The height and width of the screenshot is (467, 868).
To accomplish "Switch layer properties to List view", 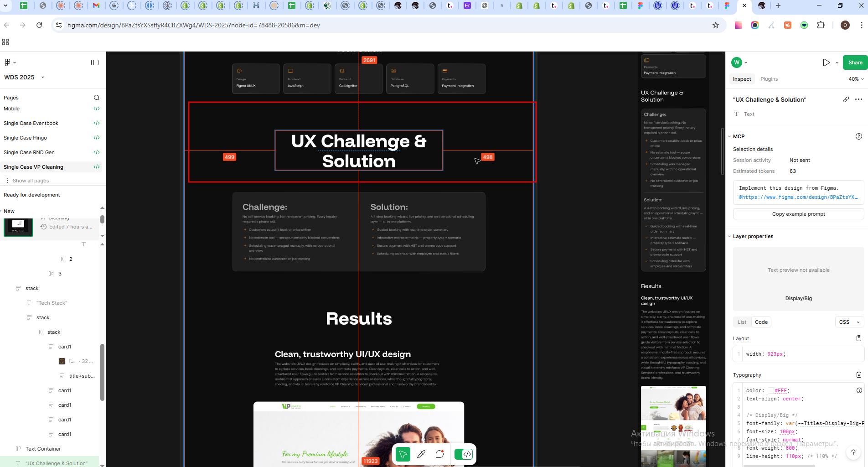I will (x=742, y=322).
